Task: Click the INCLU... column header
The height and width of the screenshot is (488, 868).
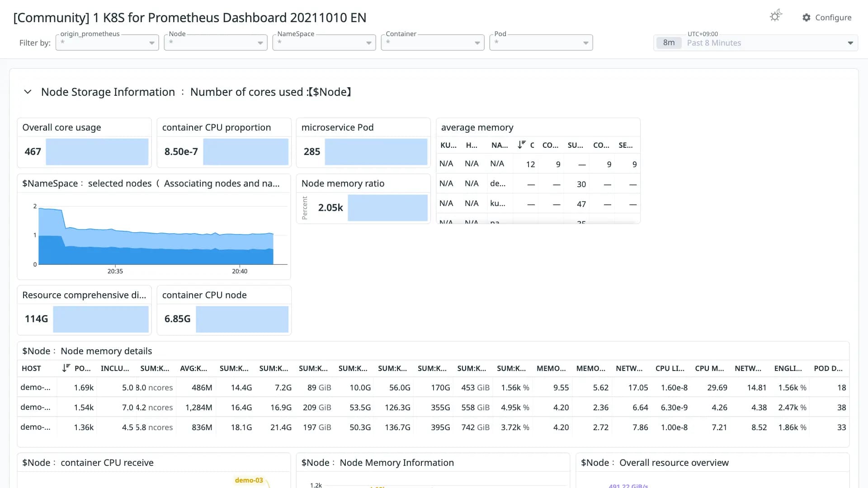Action: point(115,368)
